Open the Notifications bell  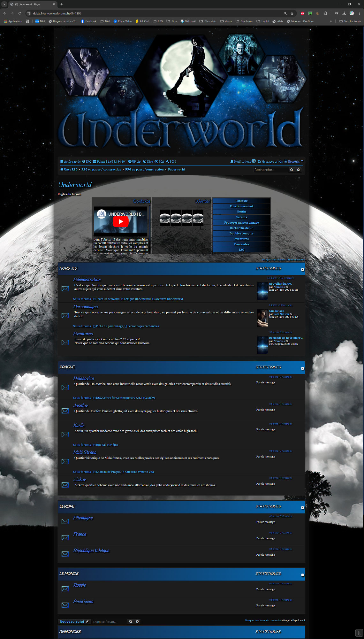[x=243, y=161]
